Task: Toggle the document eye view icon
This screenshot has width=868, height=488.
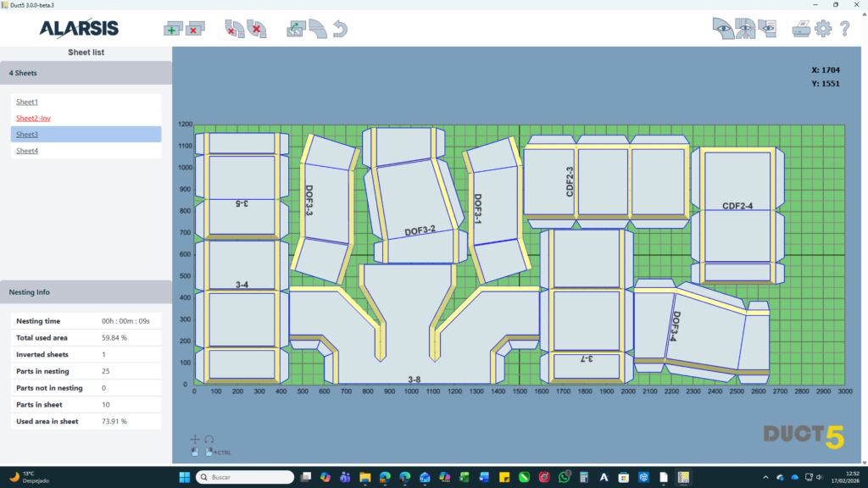Action: coord(767,29)
